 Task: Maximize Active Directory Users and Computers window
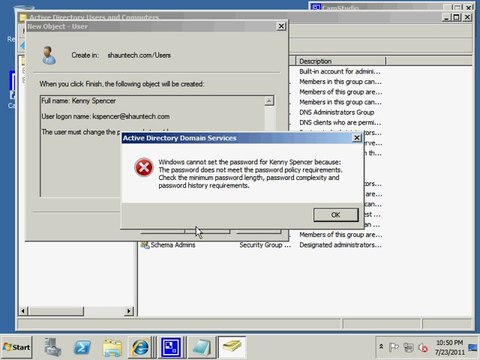(x=457, y=17)
